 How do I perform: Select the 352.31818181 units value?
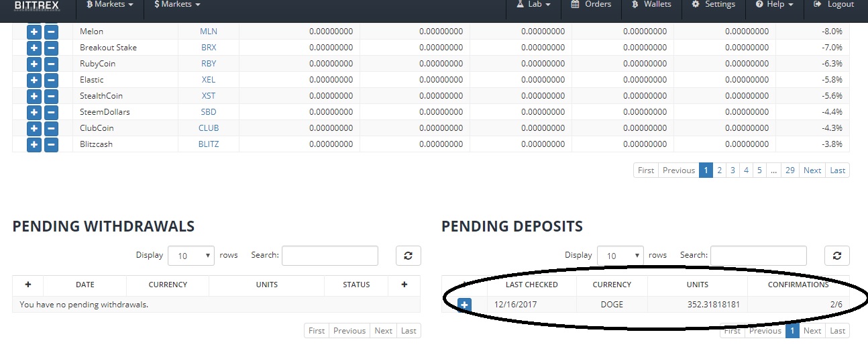(x=715, y=305)
